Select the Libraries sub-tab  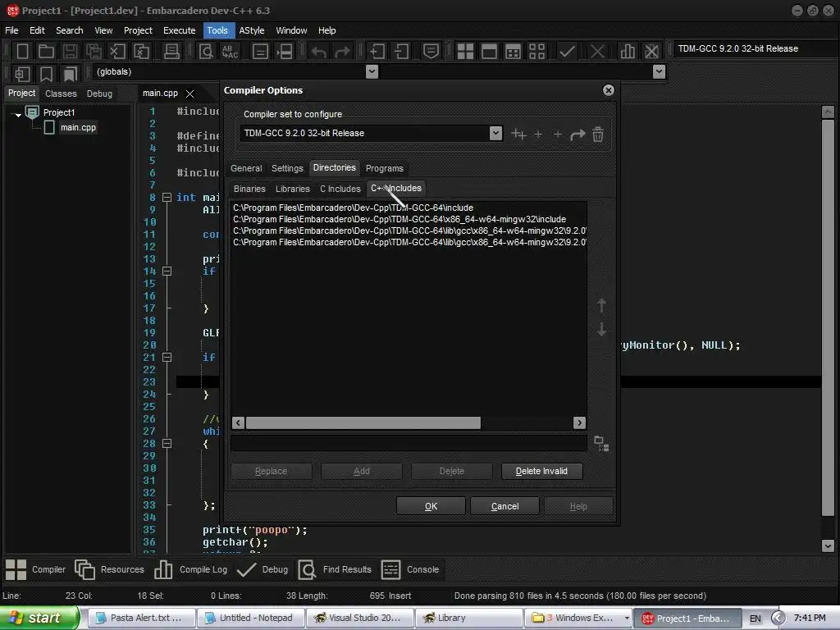293,189
